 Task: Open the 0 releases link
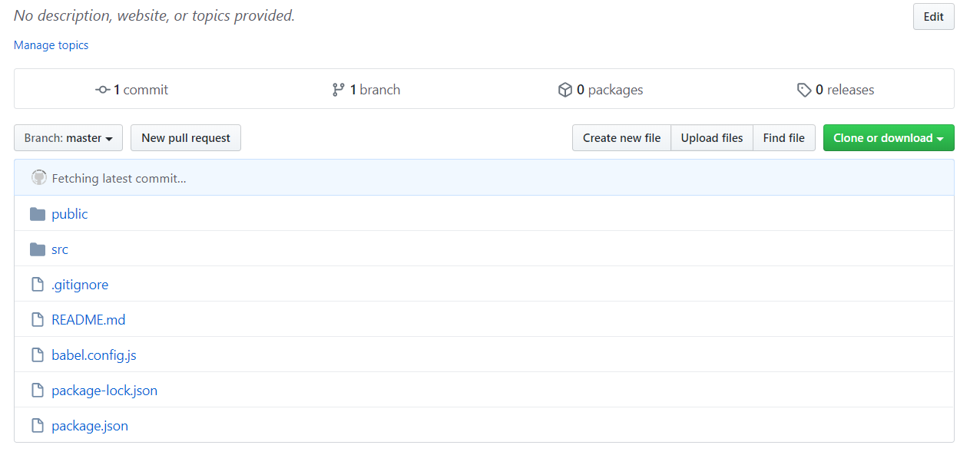click(x=836, y=90)
